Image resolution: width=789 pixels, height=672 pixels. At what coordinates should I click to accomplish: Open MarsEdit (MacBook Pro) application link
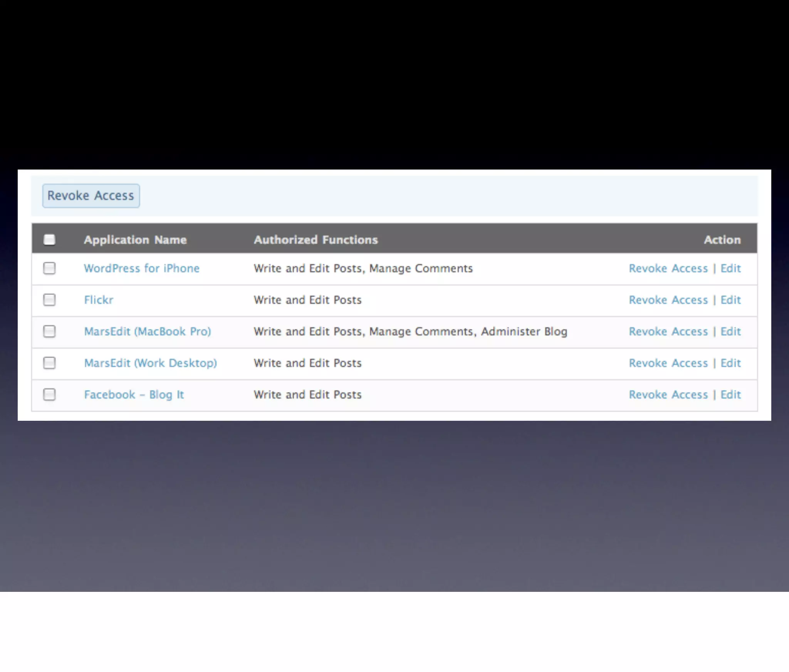coord(148,331)
